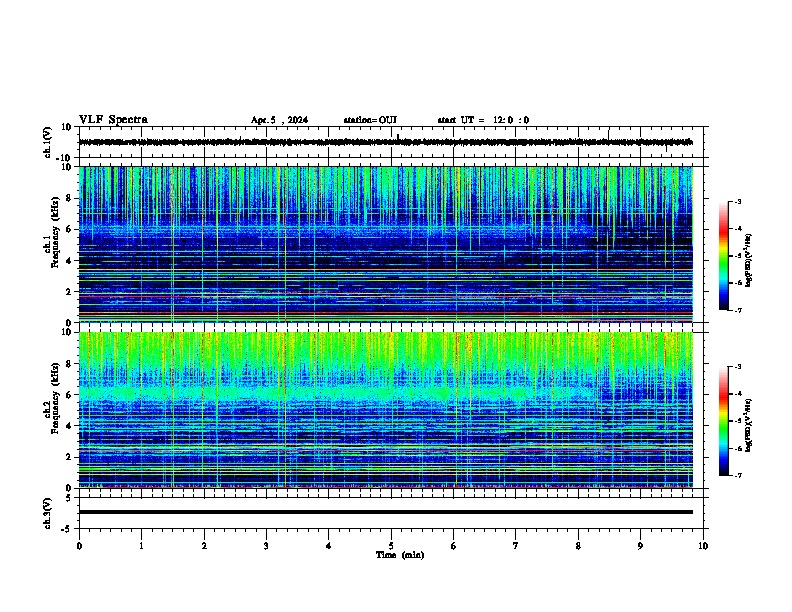Click the ch.1 color bar log(PSD) label

748,261
